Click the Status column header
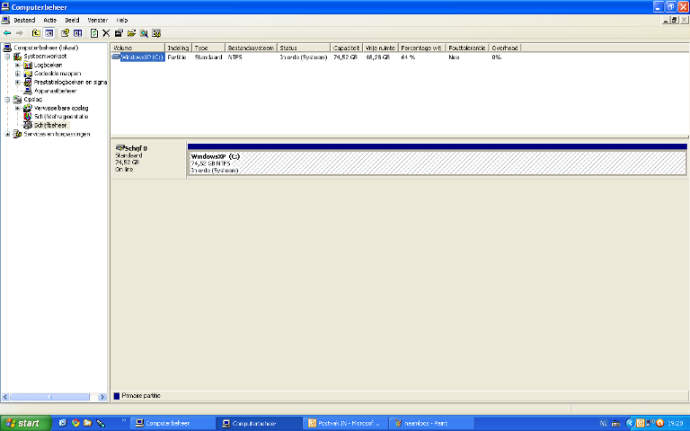The width and height of the screenshot is (690, 431). click(x=304, y=48)
